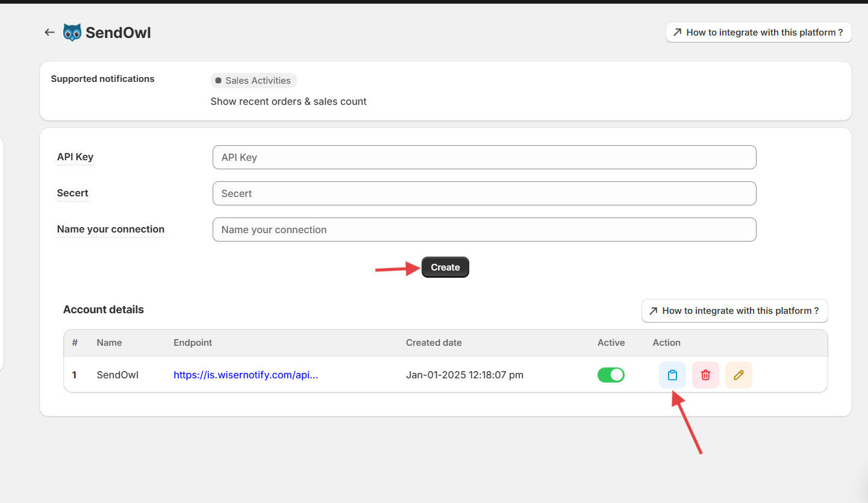This screenshot has height=503, width=868.
Task: Click the Name column header
Action: [x=109, y=343]
